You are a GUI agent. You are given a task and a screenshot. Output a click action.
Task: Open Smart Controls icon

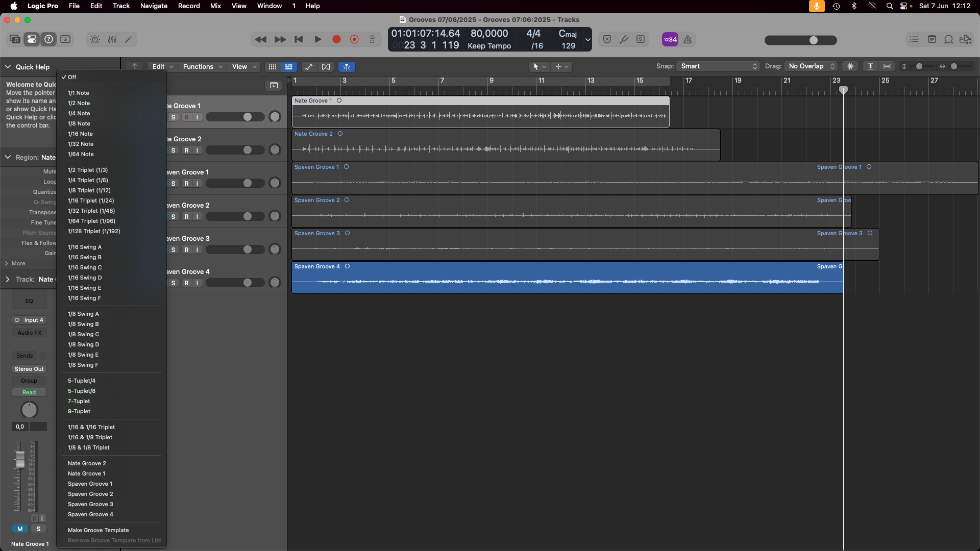[x=95, y=39]
